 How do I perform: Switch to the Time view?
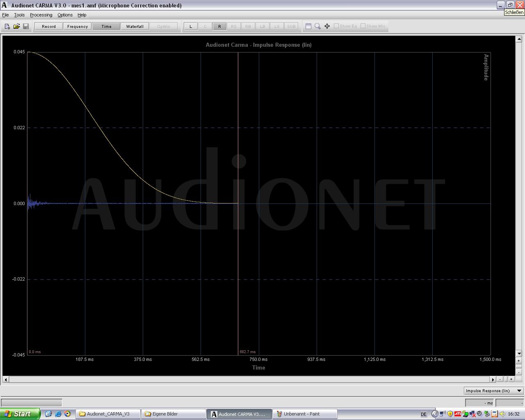(106, 26)
